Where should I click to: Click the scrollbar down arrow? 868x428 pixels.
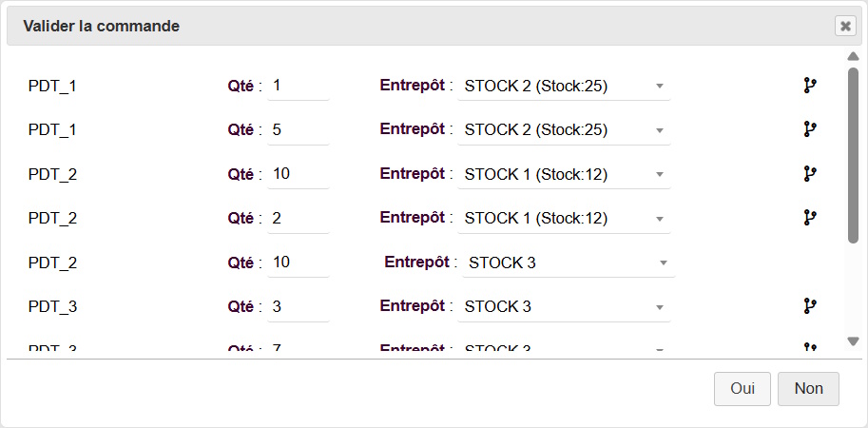click(x=853, y=341)
